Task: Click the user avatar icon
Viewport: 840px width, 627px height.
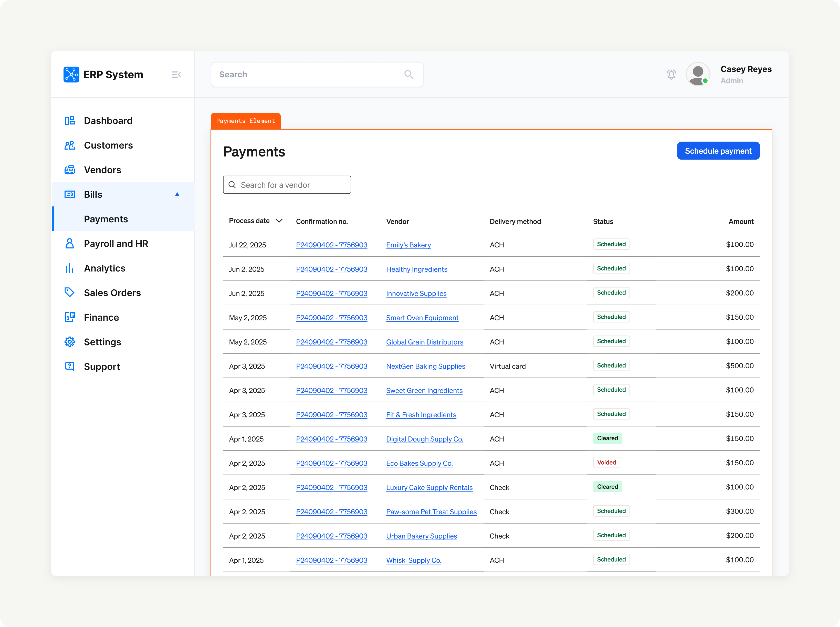Action: pyautogui.click(x=698, y=74)
